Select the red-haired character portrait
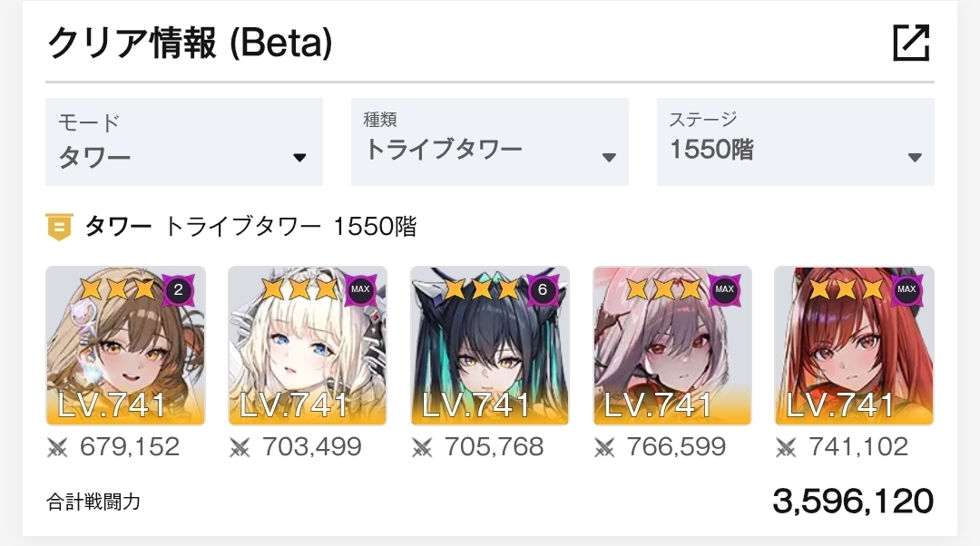This screenshot has width=980, height=546. [x=855, y=346]
